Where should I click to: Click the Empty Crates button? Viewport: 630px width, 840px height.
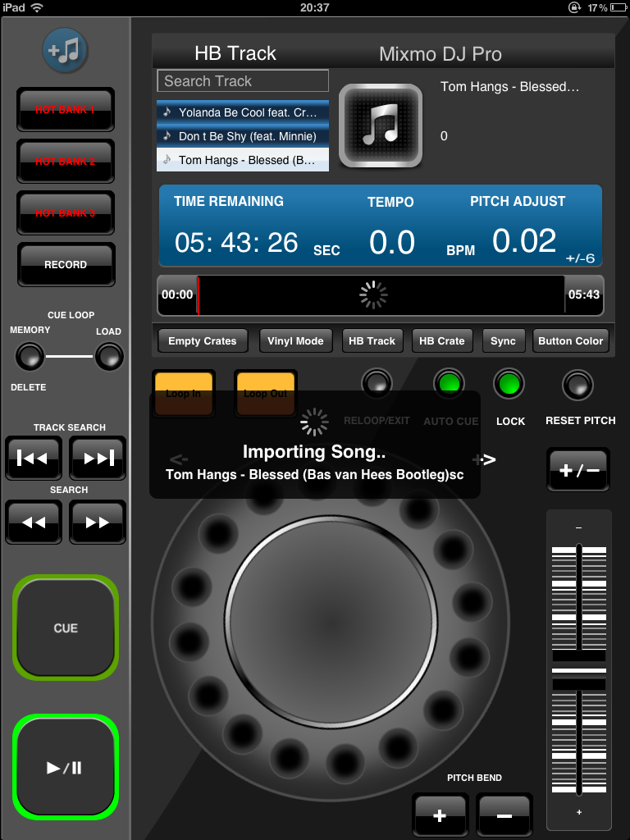coord(202,341)
